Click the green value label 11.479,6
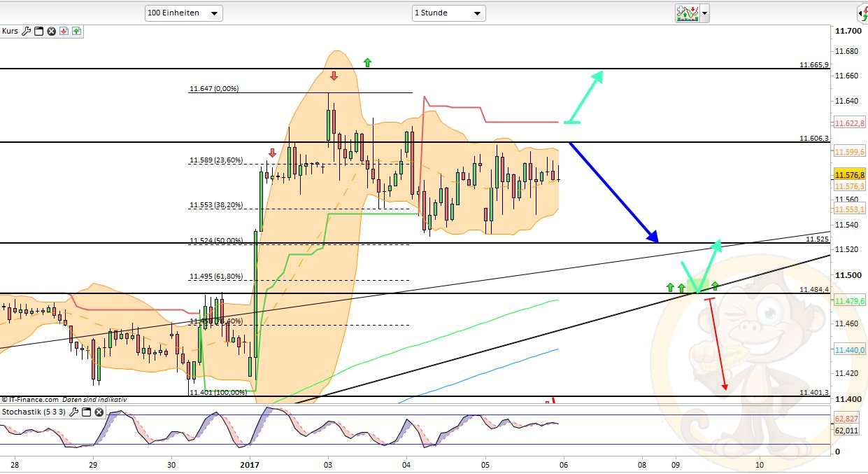 pos(850,300)
